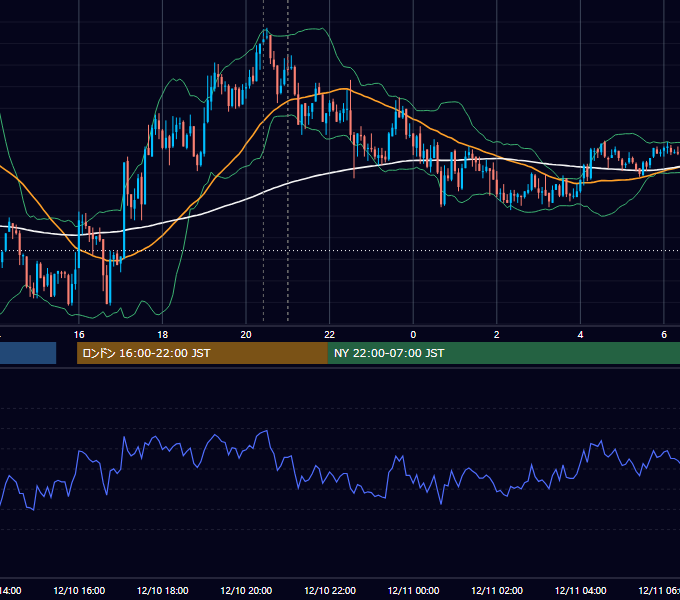Click the 20 hour label on the price chart axis
This screenshot has width=680, height=600.
click(246, 335)
